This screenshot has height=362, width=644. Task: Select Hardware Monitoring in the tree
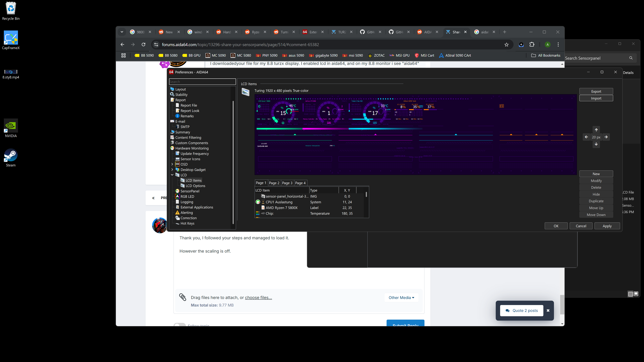tap(192, 148)
